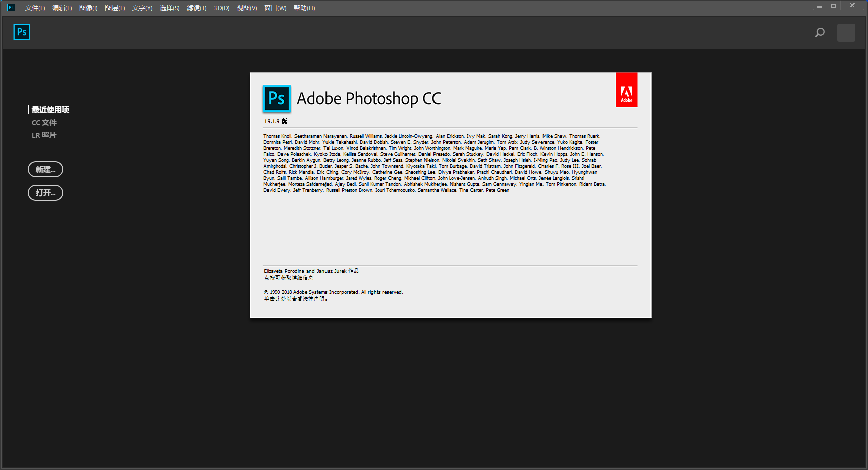Open the LR 照片 section
The image size is (868, 470).
point(44,135)
